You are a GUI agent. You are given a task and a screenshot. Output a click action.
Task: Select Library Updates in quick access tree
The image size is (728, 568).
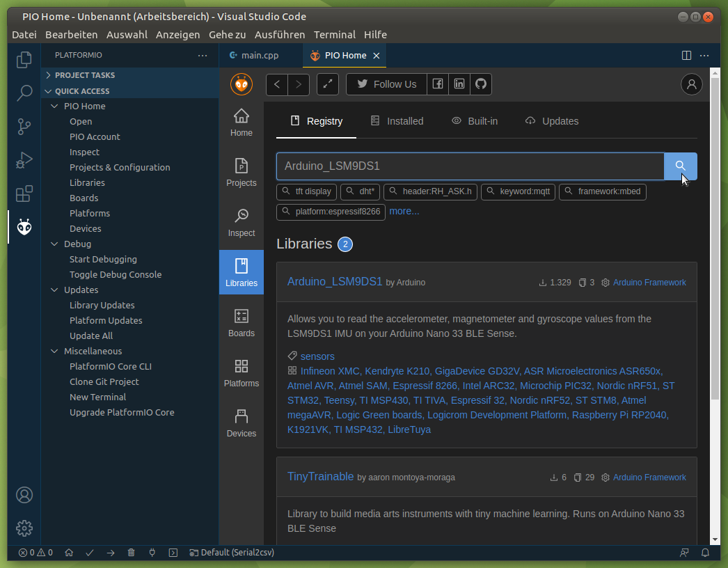pos(102,306)
